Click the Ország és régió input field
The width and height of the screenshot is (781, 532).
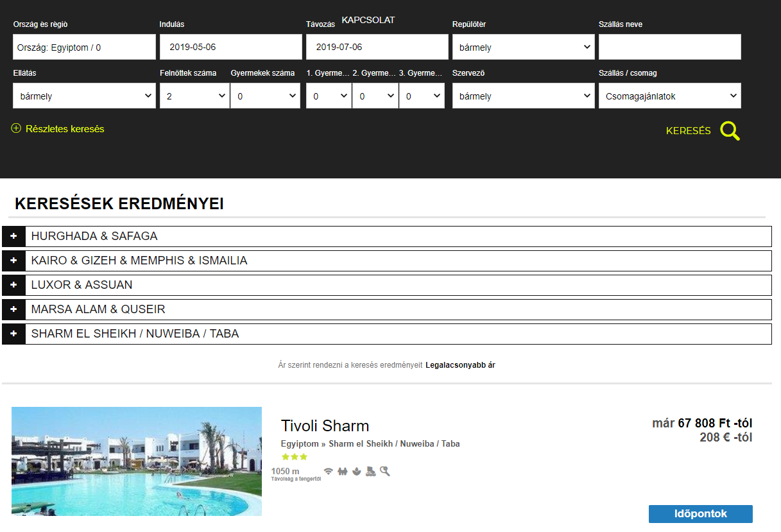(x=84, y=47)
